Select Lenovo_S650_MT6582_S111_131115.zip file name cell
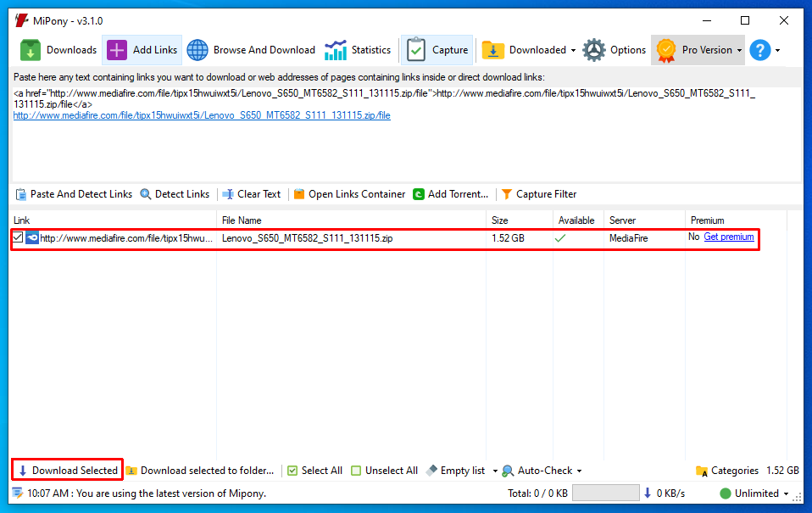The height and width of the screenshot is (513, 812). pos(307,238)
